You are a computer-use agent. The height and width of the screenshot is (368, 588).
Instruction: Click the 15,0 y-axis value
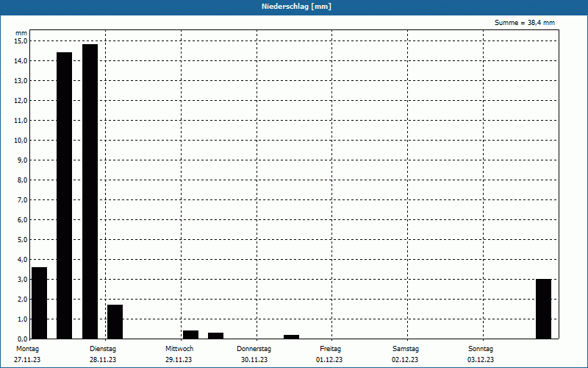pos(21,41)
